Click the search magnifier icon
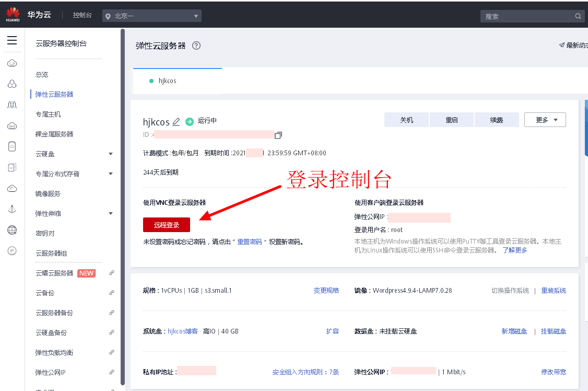This screenshot has width=588, height=391. point(578,16)
